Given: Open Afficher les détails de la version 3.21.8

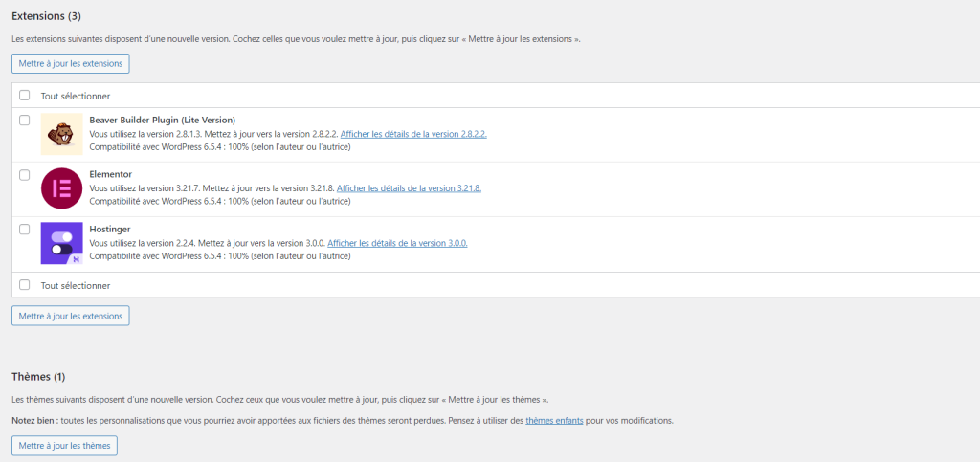Looking at the screenshot, I should [410, 187].
